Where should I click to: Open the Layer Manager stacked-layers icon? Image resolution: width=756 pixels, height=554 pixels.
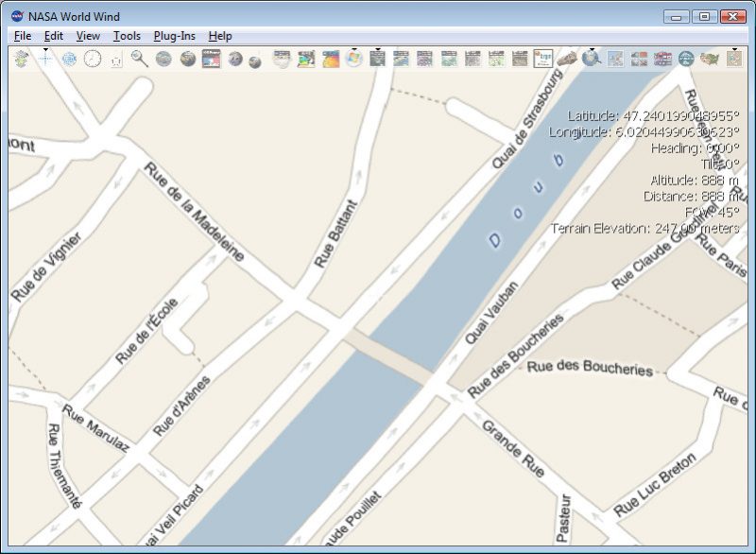point(21,60)
